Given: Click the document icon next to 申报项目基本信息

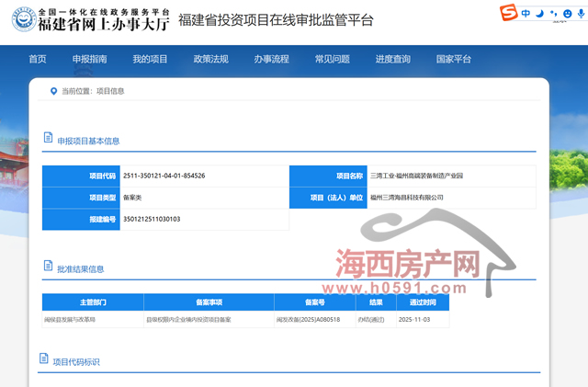Looking at the screenshot, I should pos(47,141).
